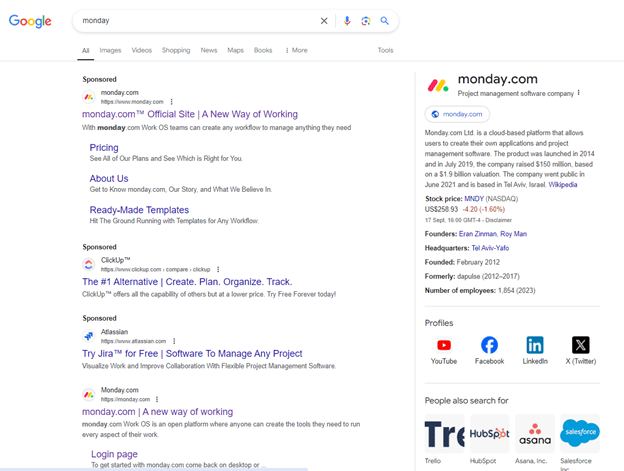This screenshot has height=471, width=624.
Task: Switch to the Videos tab
Action: coord(142,50)
